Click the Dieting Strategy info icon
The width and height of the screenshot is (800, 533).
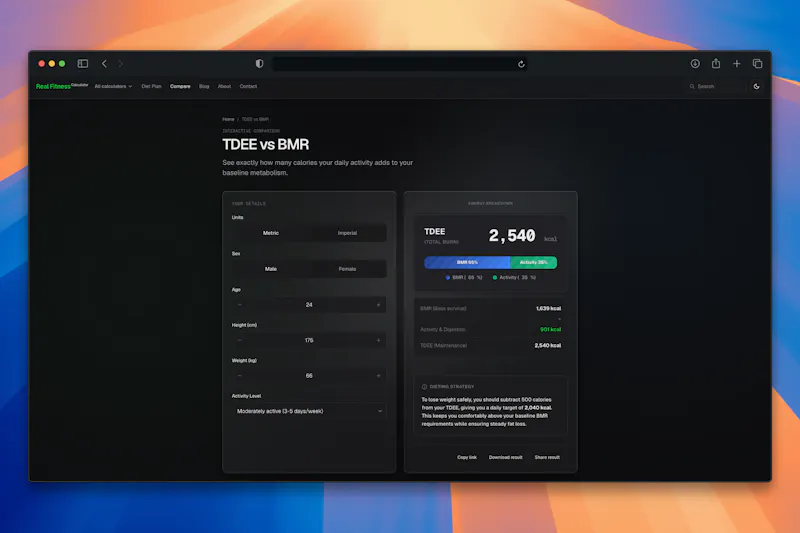[x=424, y=387]
